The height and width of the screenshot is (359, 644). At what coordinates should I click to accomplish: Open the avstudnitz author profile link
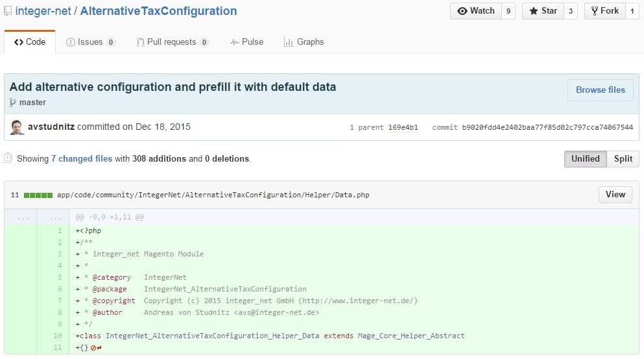(51, 127)
